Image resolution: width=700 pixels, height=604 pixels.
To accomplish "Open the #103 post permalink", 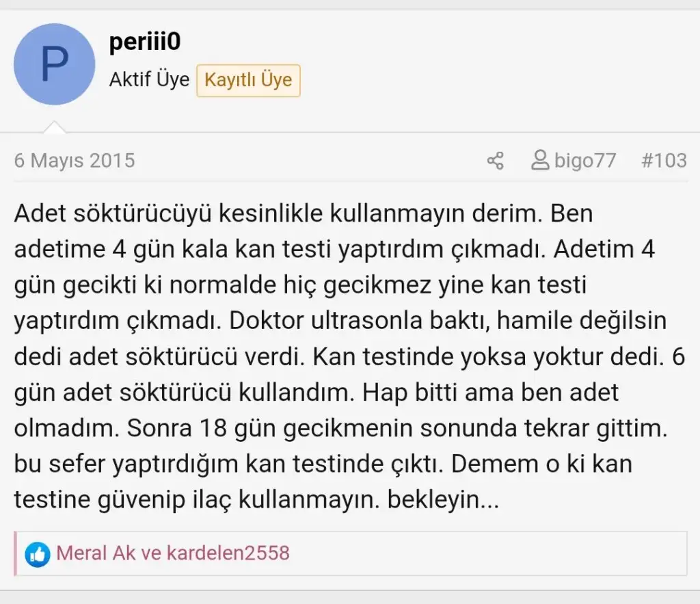I will point(664,160).
